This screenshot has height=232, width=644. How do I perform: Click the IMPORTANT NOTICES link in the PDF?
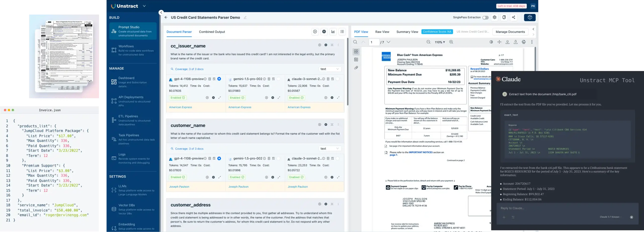[x=421, y=152]
